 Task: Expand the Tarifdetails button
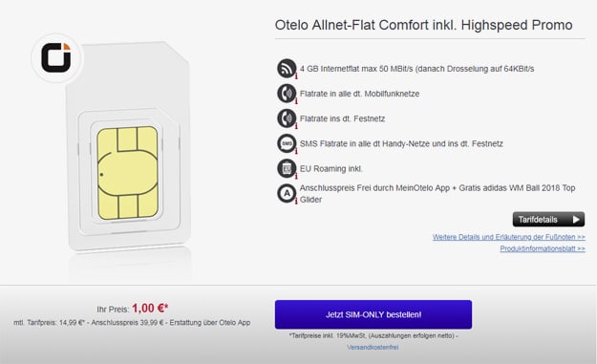[x=548, y=220]
